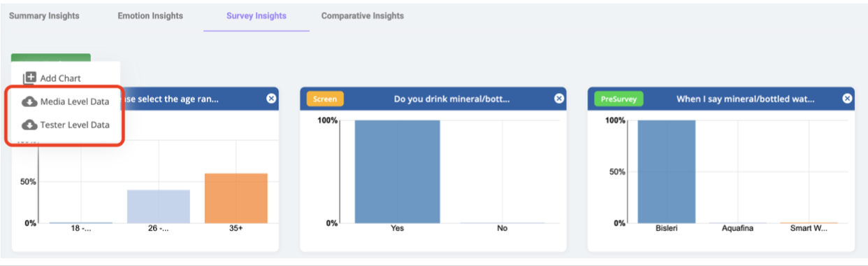Viewport: 868px width, 266px height.
Task: Click the Add Chart plus icon
Action: 29,78
